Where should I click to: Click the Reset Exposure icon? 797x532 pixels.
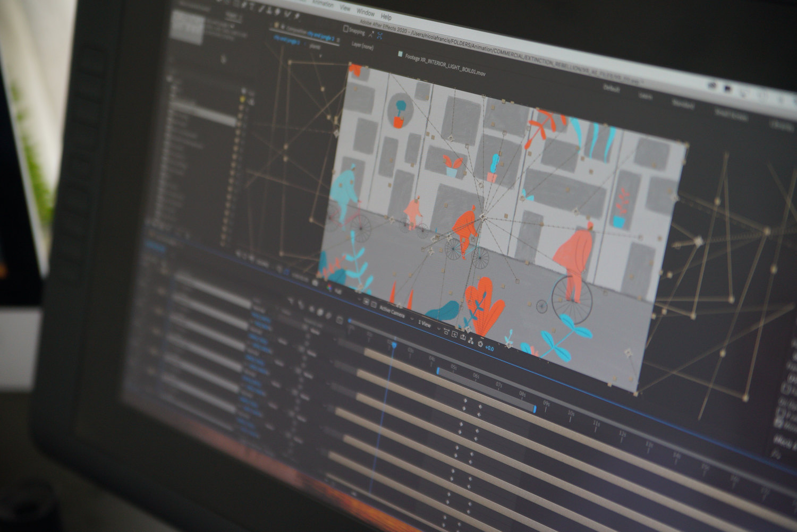click(x=480, y=344)
